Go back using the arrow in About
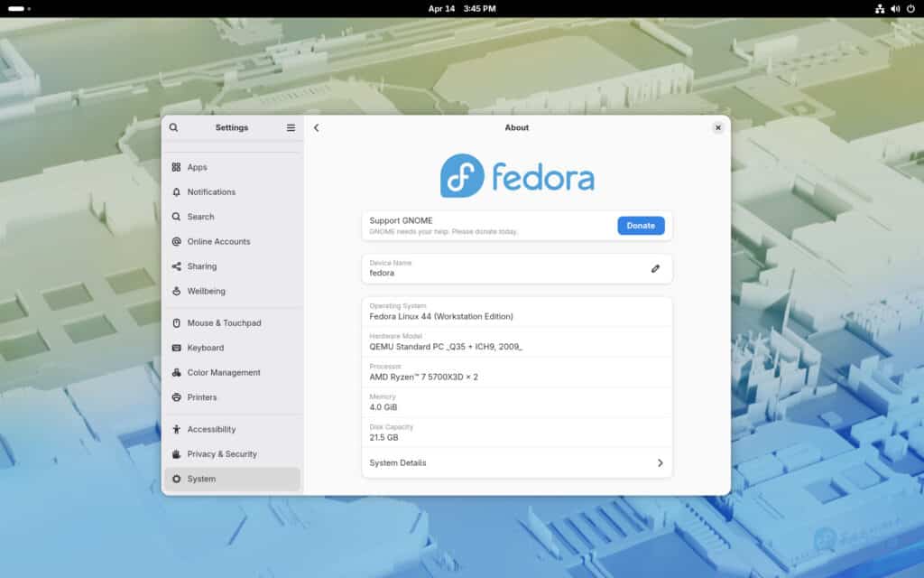Image resolution: width=924 pixels, height=578 pixels. point(316,127)
